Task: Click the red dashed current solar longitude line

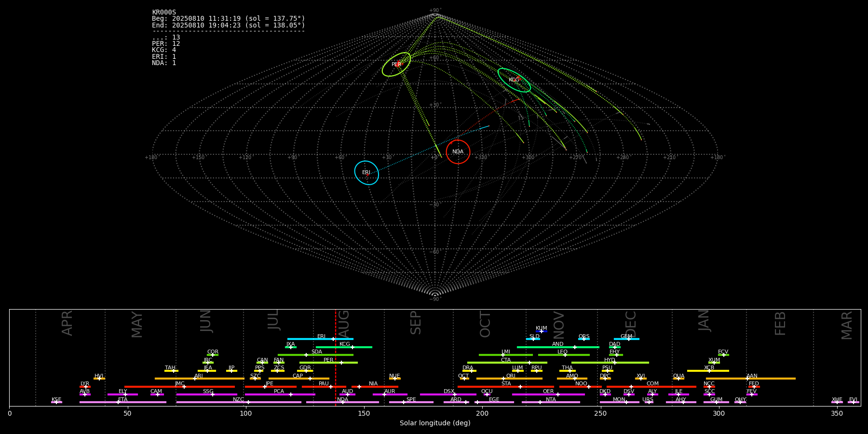Action: point(336,357)
